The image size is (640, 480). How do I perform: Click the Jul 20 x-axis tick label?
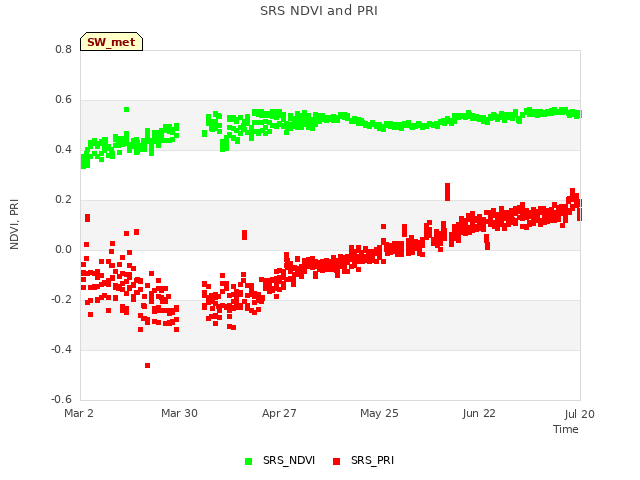(580, 414)
